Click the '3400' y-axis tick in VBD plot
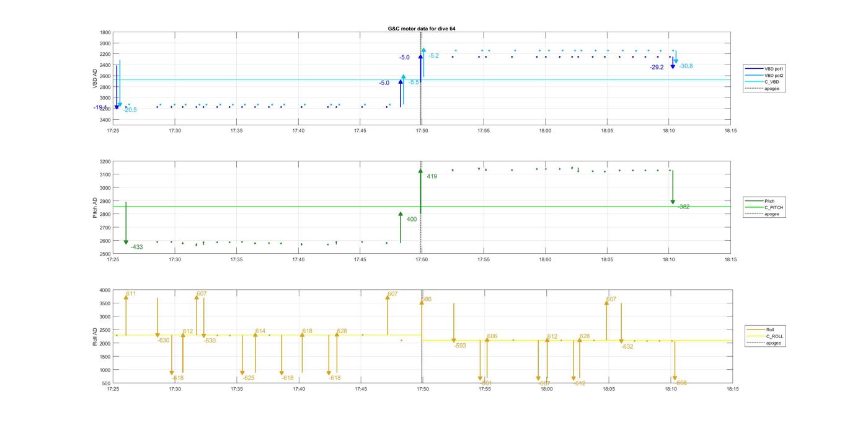Viewport: 868px width, 430px height. (x=105, y=120)
